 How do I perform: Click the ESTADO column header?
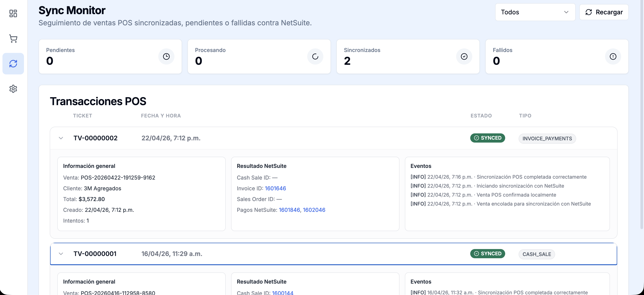coord(481,116)
